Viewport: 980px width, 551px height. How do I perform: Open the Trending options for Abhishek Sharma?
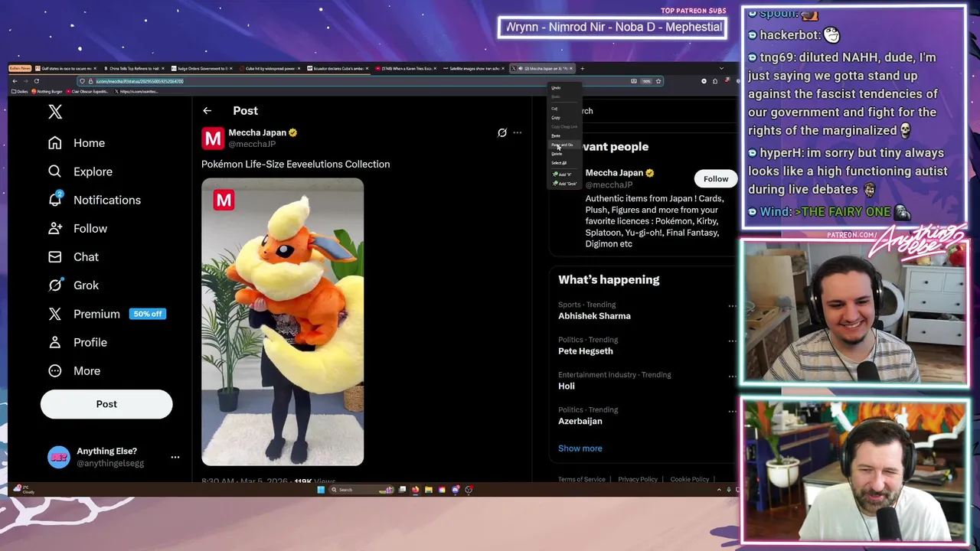tap(732, 306)
